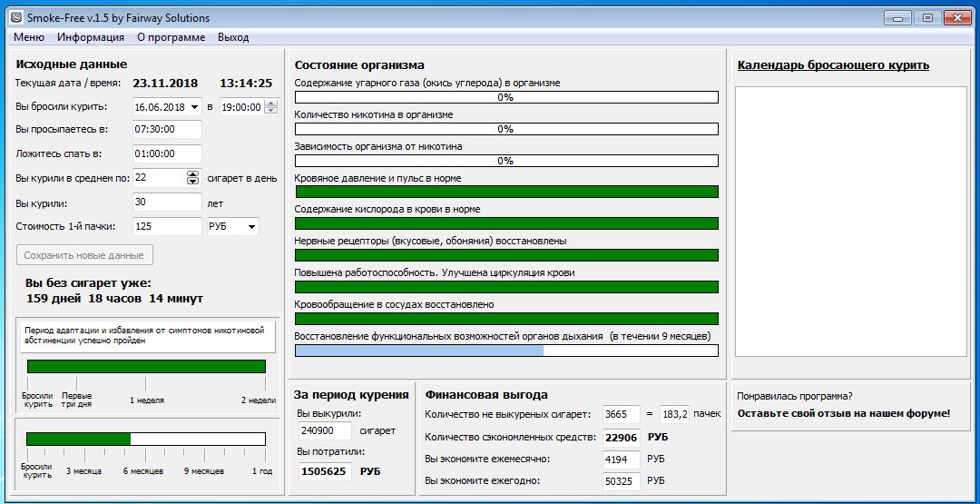Image resolution: width=980 pixels, height=504 pixels.
Task: Decrease quit time with down spinner arrow
Action: (x=269, y=111)
